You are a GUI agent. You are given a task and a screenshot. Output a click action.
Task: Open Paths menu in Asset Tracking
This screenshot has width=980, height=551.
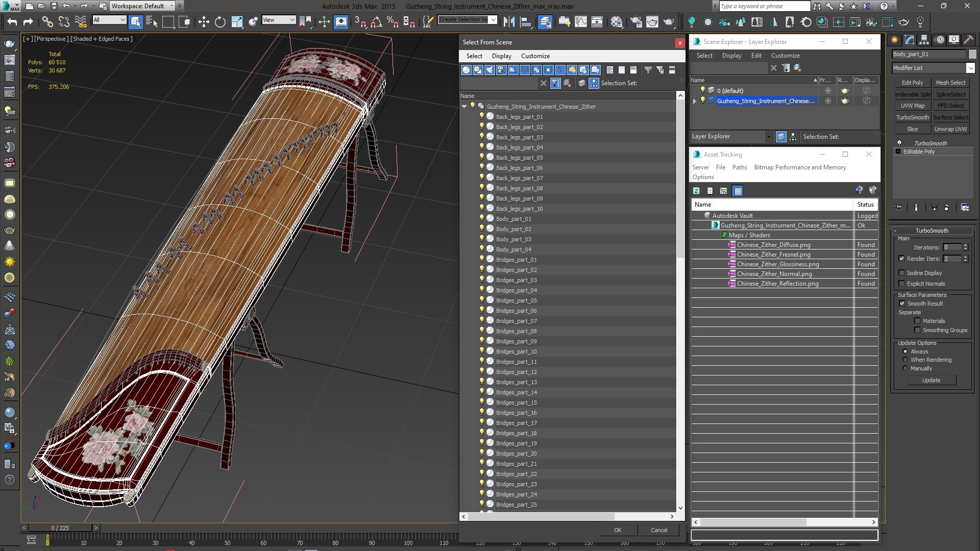(x=739, y=167)
